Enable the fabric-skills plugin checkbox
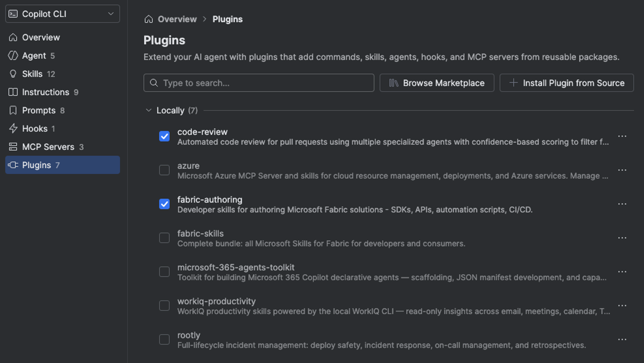Screen dimensions: 644x363 pos(164,238)
